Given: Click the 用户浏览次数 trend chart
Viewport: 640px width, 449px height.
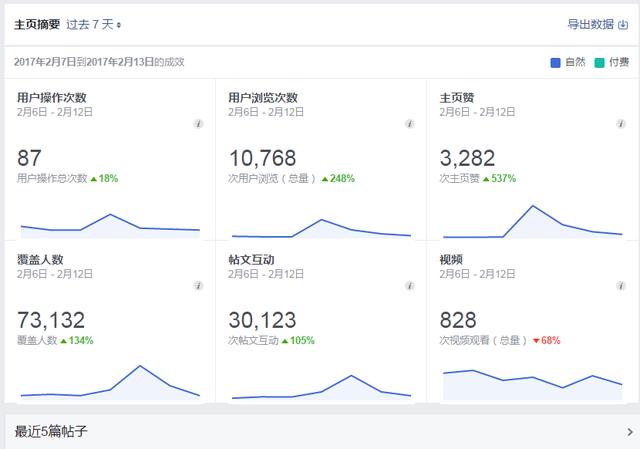Looking at the screenshot, I should 321,229.
